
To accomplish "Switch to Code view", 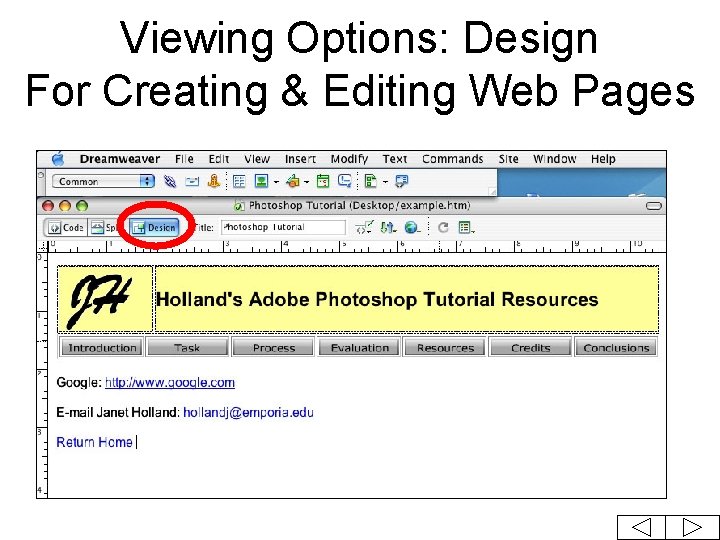I will point(67,228).
